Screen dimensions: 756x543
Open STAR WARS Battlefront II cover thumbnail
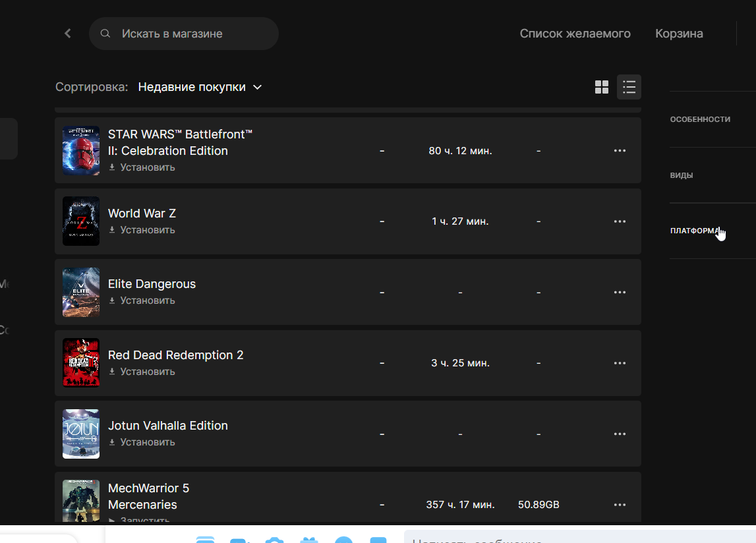(x=81, y=150)
